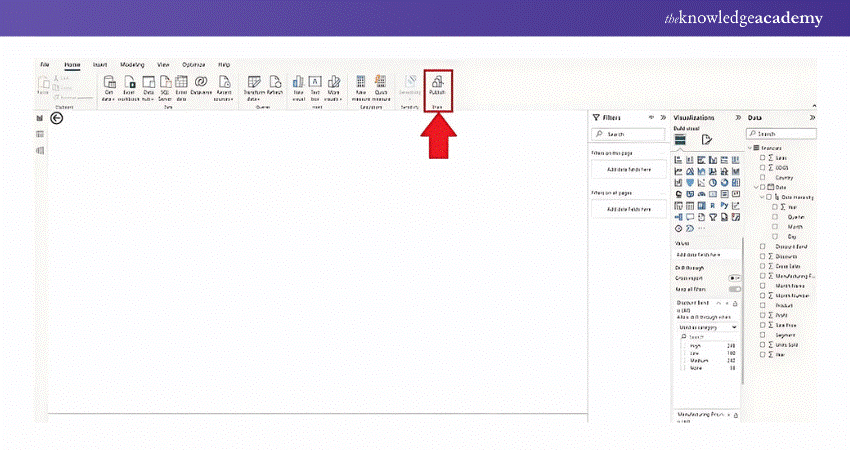
Task: Click the Excel workbook icon
Action: [x=129, y=85]
